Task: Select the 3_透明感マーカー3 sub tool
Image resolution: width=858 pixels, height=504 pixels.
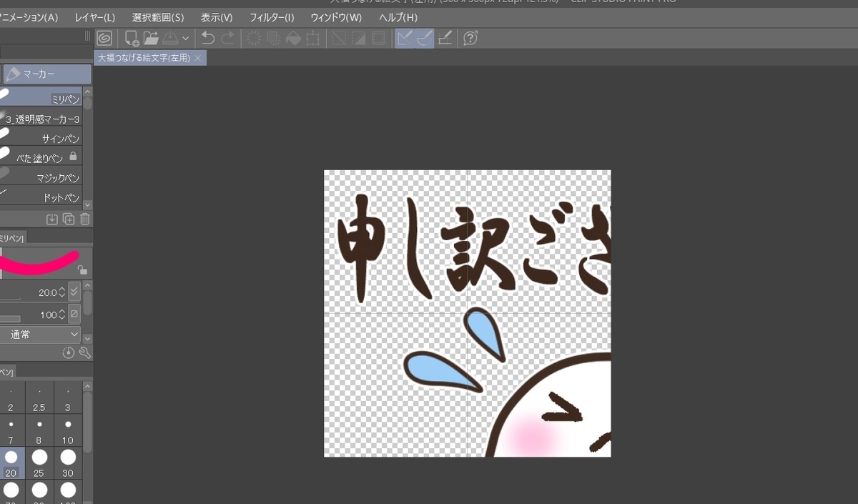Action: (x=41, y=118)
